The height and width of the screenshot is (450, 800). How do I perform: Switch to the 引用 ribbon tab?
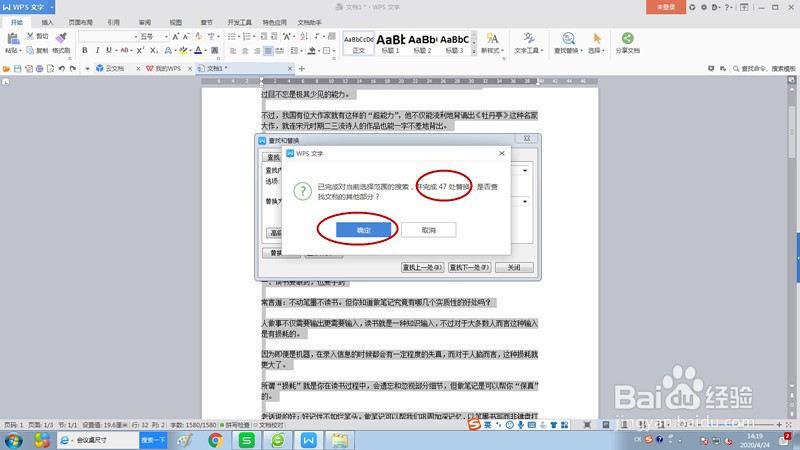114,22
